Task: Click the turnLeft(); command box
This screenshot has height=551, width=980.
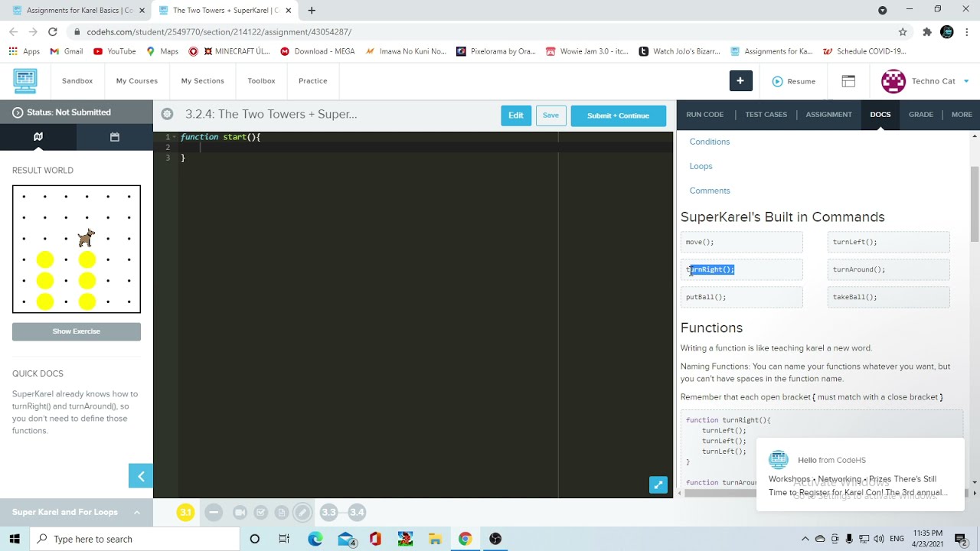Action: point(888,242)
